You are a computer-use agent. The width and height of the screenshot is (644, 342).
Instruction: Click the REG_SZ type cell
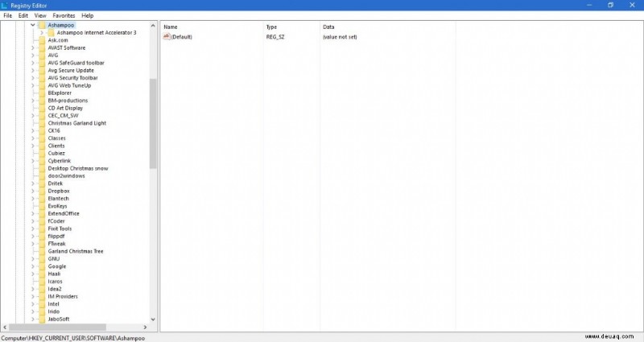pyautogui.click(x=275, y=37)
